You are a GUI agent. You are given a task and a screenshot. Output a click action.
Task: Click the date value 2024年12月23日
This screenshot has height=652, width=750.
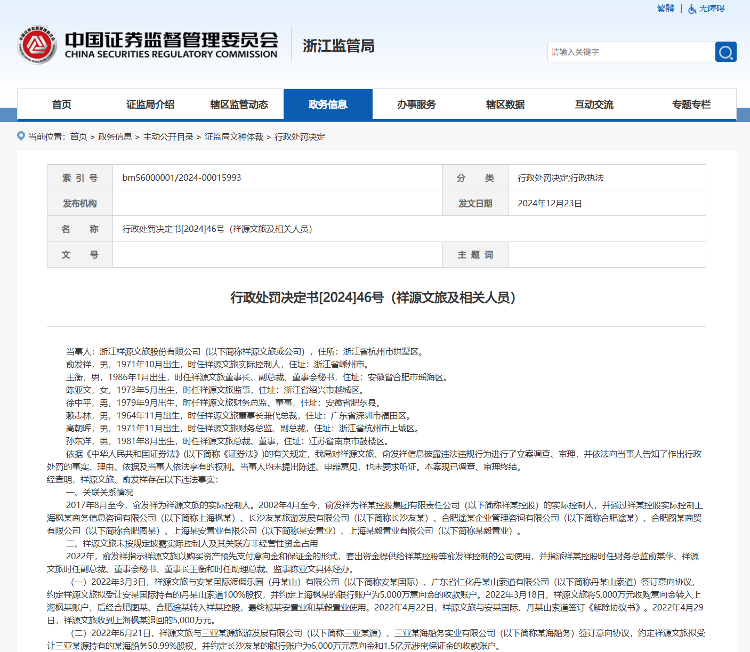550,203
